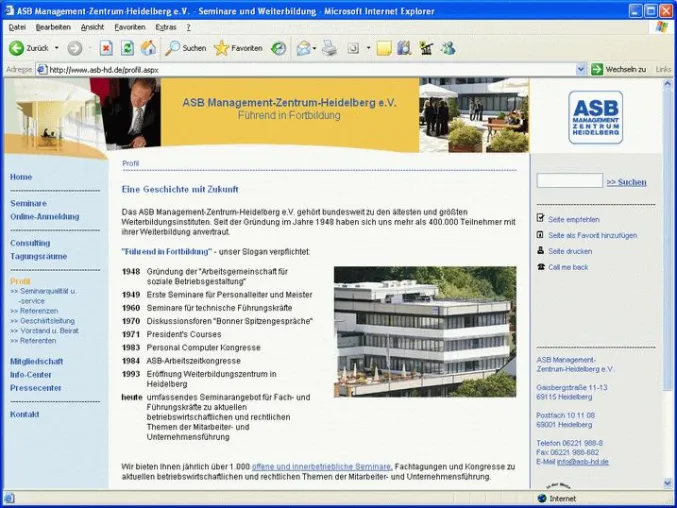Click the Research book icon in toolbar
Screen dimensions: 677x508
pyautogui.click(x=404, y=48)
